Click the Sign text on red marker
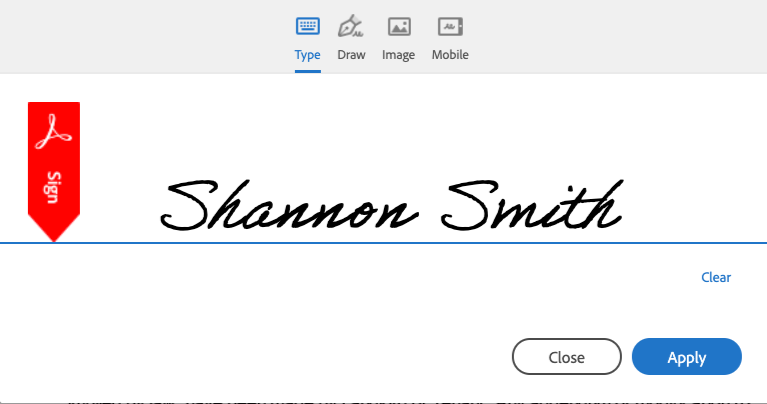Viewport: 767px width, 404px height. pyautogui.click(x=53, y=187)
